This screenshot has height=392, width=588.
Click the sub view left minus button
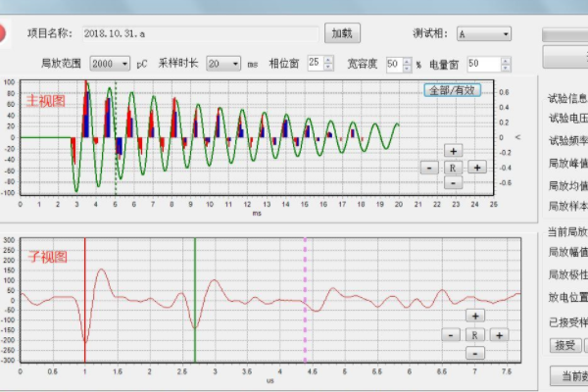point(450,334)
